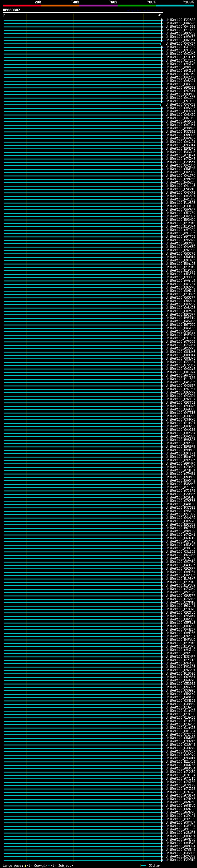Select the UniRef100_P29516 label
Viewport: 197px width, 868px height.
tap(180, 497)
